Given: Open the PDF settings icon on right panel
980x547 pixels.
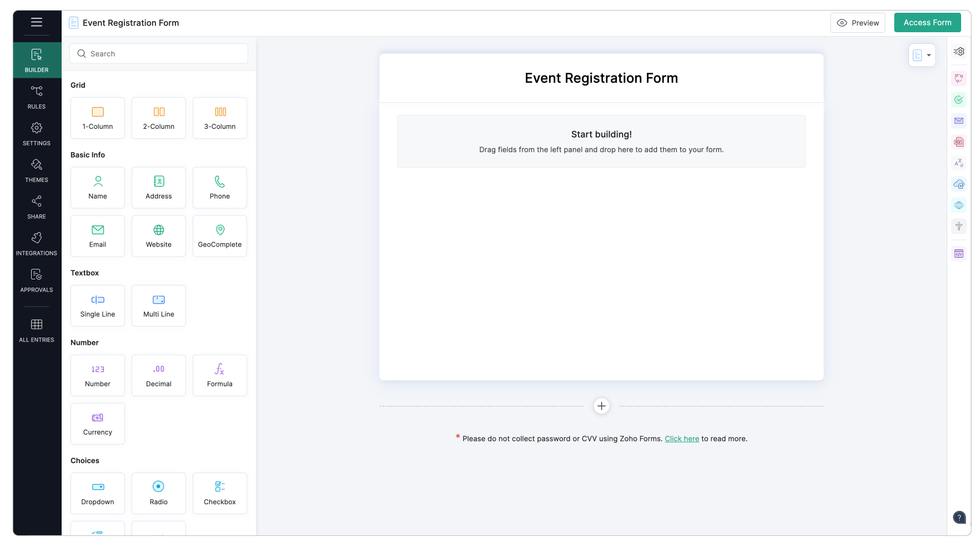Looking at the screenshot, I should tap(959, 142).
